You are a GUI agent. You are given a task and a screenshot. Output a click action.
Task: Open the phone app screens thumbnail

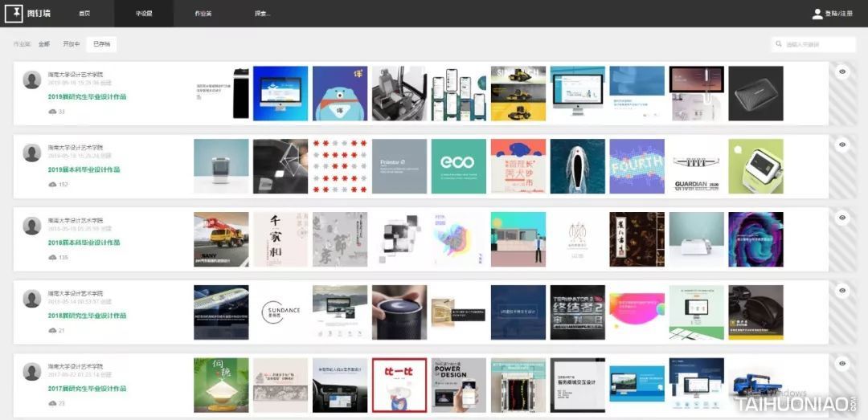click(459, 93)
